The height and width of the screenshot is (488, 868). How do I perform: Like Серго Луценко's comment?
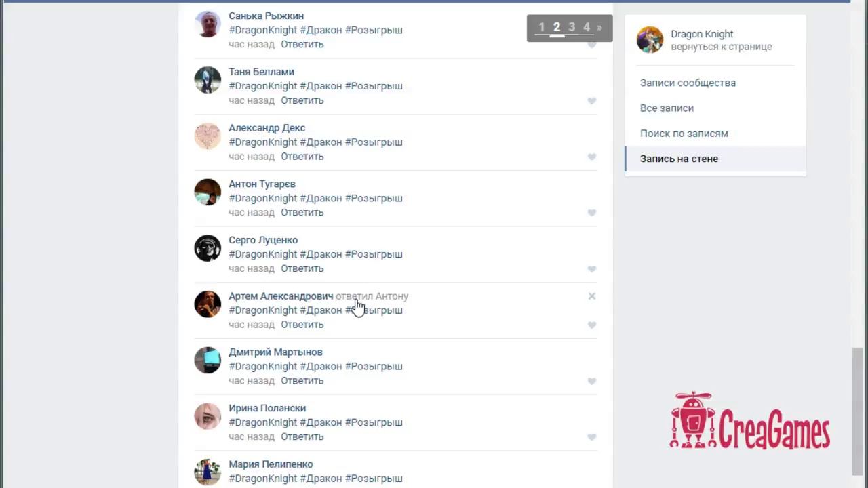pyautogui.click(x=591, y=269)
